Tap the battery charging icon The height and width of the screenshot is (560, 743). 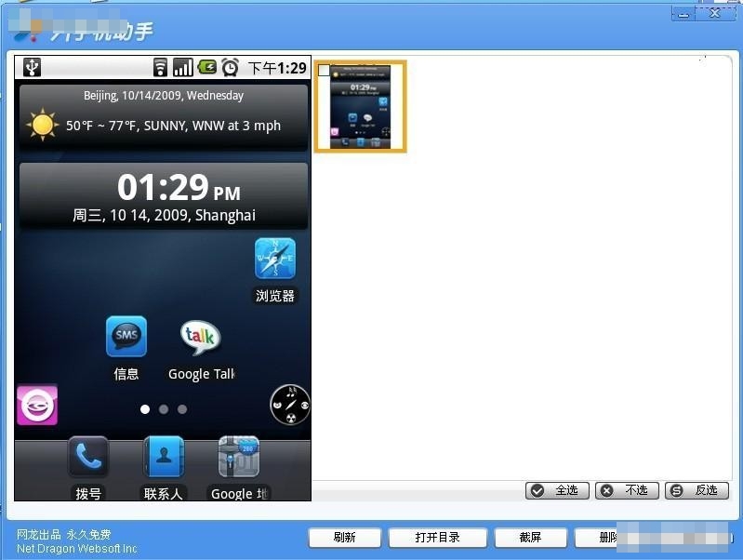[207, 67]
